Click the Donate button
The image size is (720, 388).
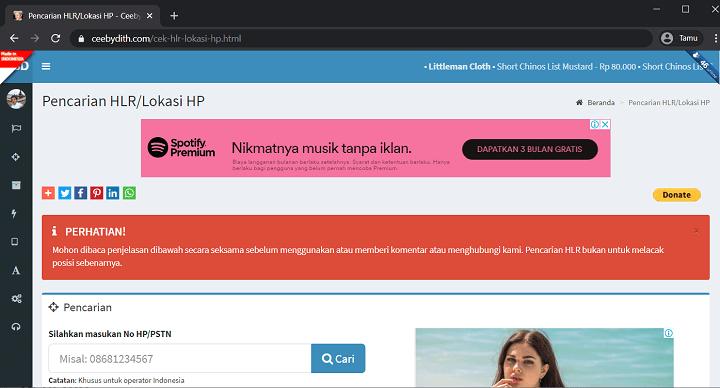tap(677, 195)
